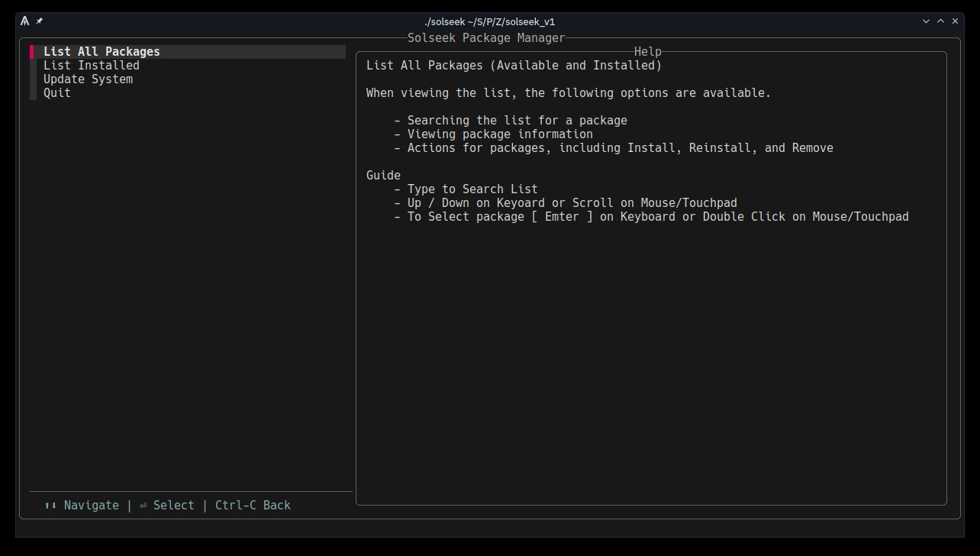Select List All Packages menu entry
Screen dimensions: 980x556
coord(102,52)
